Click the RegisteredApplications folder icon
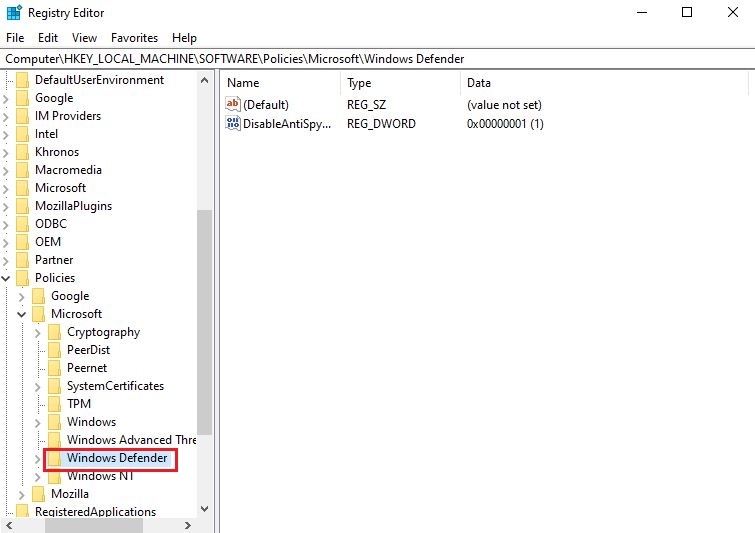This screenshot has height=533, width=755. [x=23, y=511]
